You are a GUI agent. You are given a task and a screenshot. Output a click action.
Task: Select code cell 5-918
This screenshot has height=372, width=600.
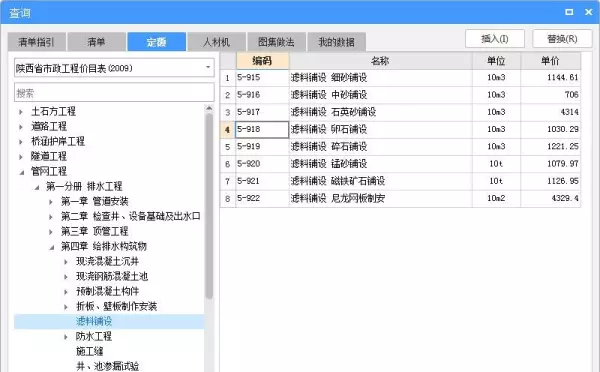pos(262,129)
